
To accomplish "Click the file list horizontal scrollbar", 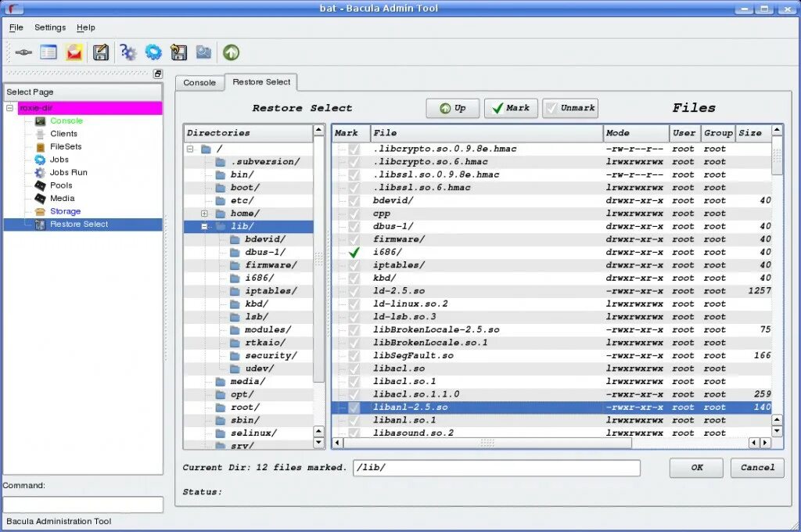I will coord(487,443).
